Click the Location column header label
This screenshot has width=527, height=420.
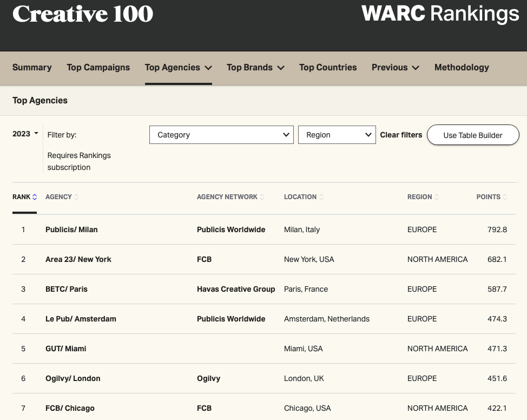tap(300, 197)
